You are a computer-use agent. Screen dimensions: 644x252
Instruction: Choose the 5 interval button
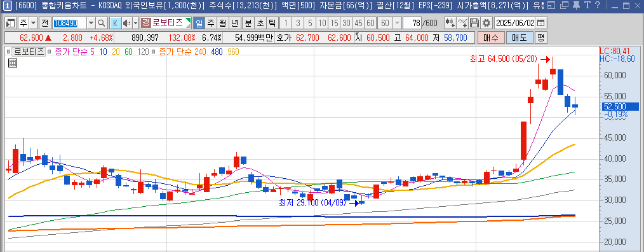pyautogui.click(x=310, y=23)
